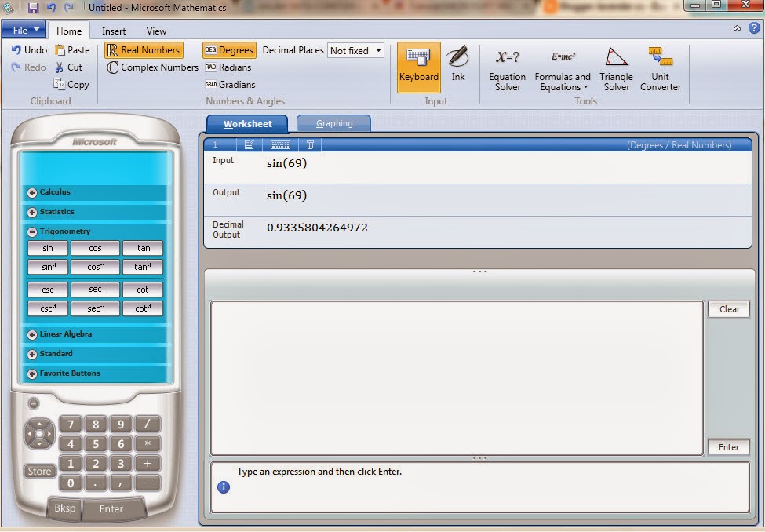765x532 pixels.
Task: Click the minus key on the keypad
Action: pyautogui.click(x=147, y=483)
